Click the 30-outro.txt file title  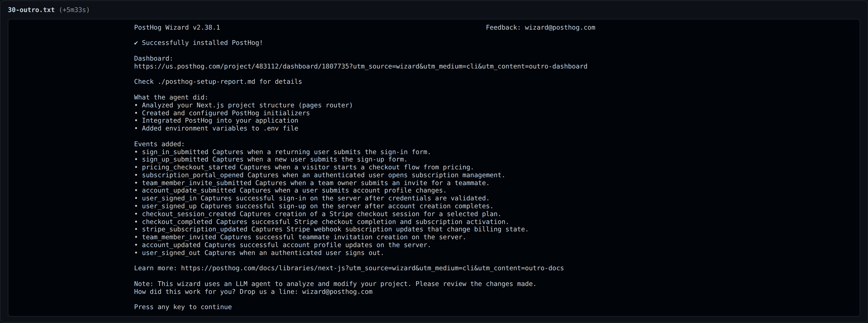[31, 10]
